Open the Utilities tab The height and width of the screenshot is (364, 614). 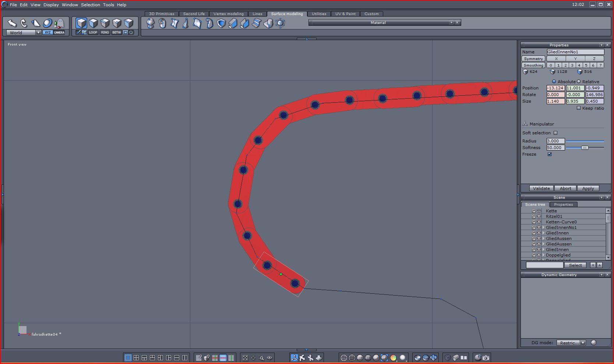319,14
